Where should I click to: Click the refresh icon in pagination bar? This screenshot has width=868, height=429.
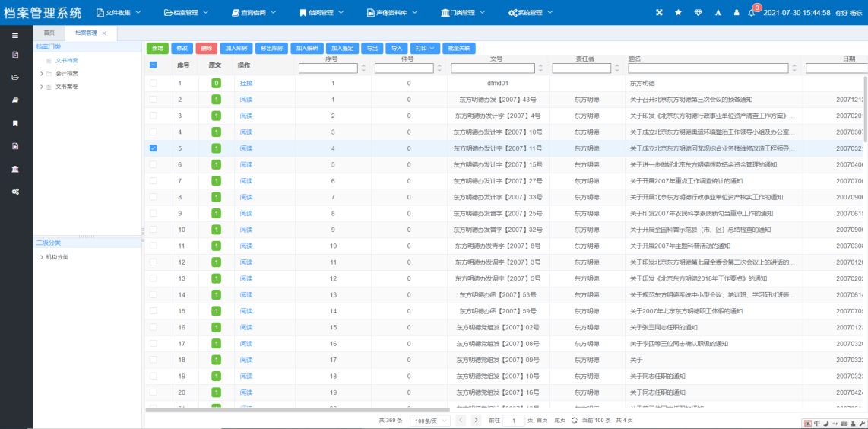point(575,420)
